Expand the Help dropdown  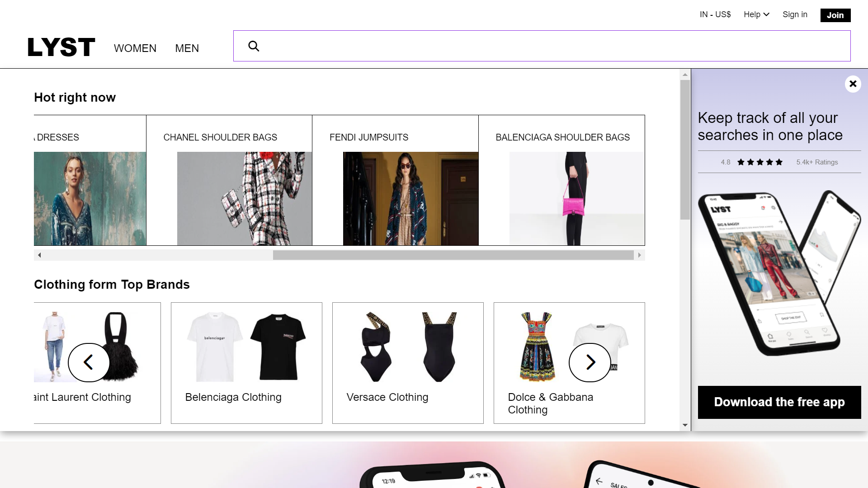click(756, 14)
